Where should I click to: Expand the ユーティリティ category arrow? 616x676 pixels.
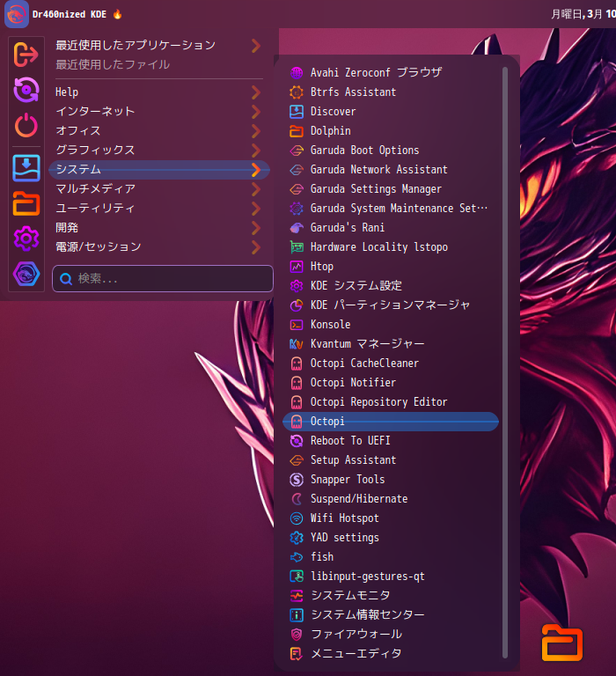pyautogui.click(x=255, y=209)
